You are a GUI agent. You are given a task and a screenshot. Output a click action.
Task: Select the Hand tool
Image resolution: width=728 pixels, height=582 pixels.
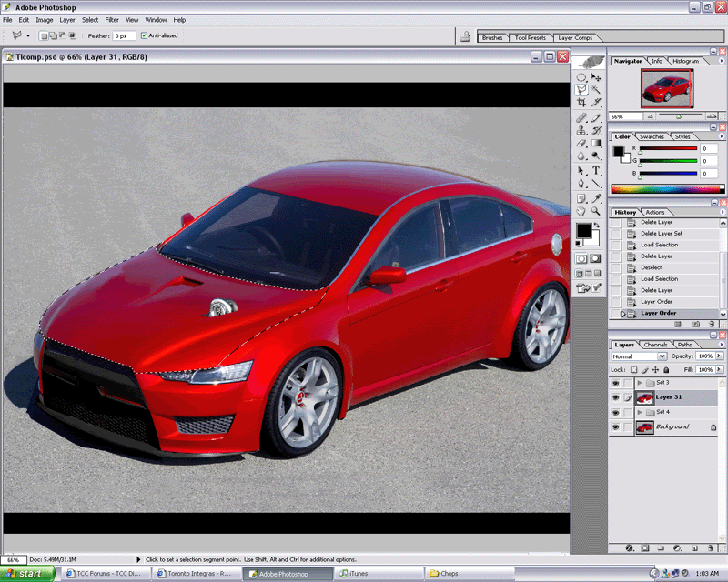581,211
